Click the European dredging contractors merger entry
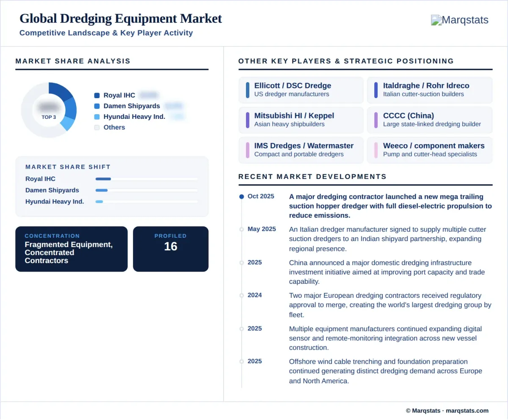The width and height of the screenshot is (508, 420). coord(390,305)
